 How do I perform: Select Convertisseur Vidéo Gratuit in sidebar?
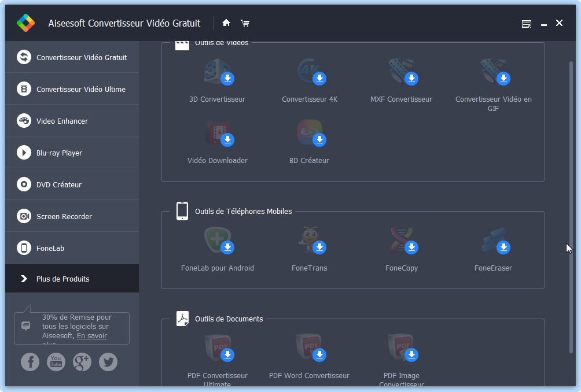pyautogui.click(x=72, y=57)
